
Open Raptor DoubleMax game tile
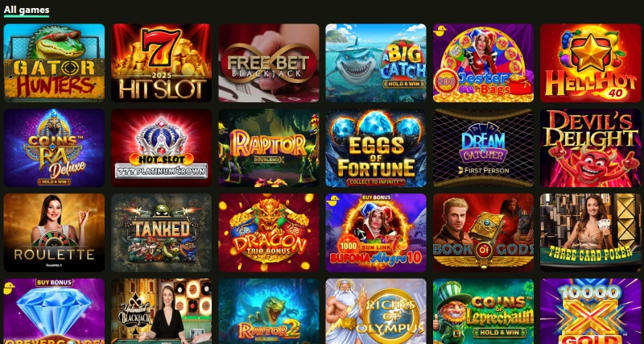click(x=269, y=148)
